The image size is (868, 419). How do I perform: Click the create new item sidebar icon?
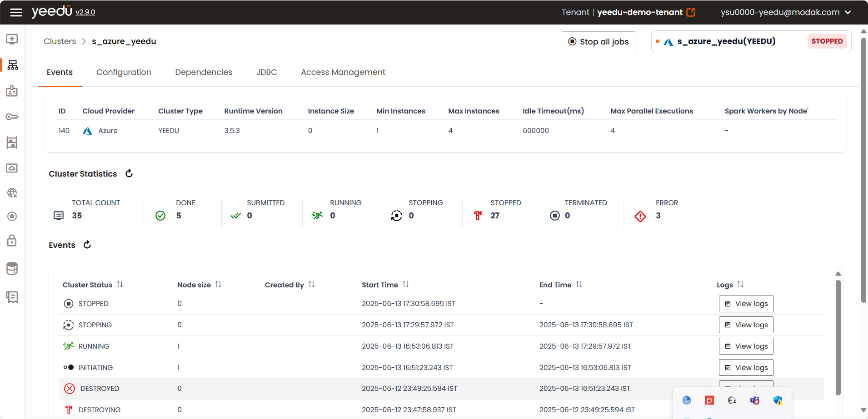12,39
